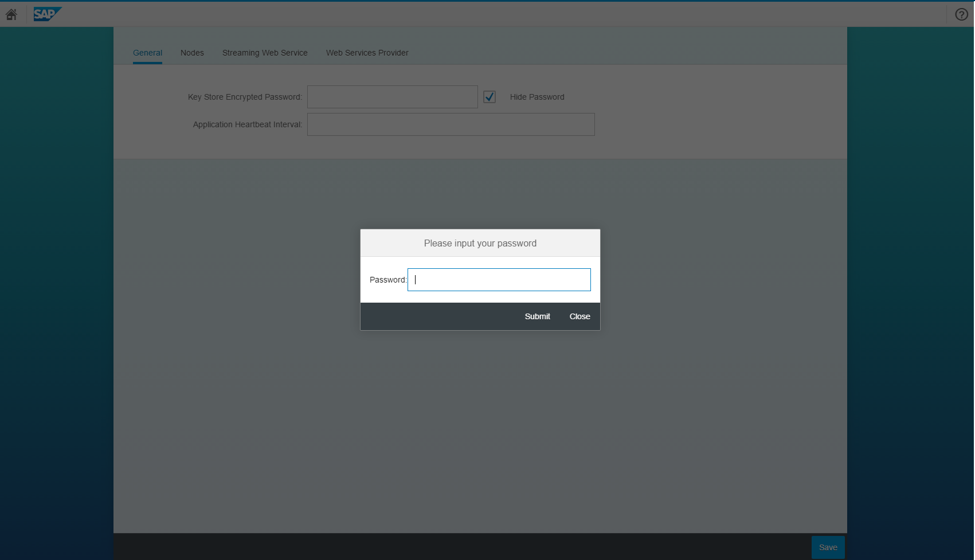Toggle the Hide Password checkbox
Viewport: 975px width, 560px height.
pyautogui.click(x=490, y=97)
